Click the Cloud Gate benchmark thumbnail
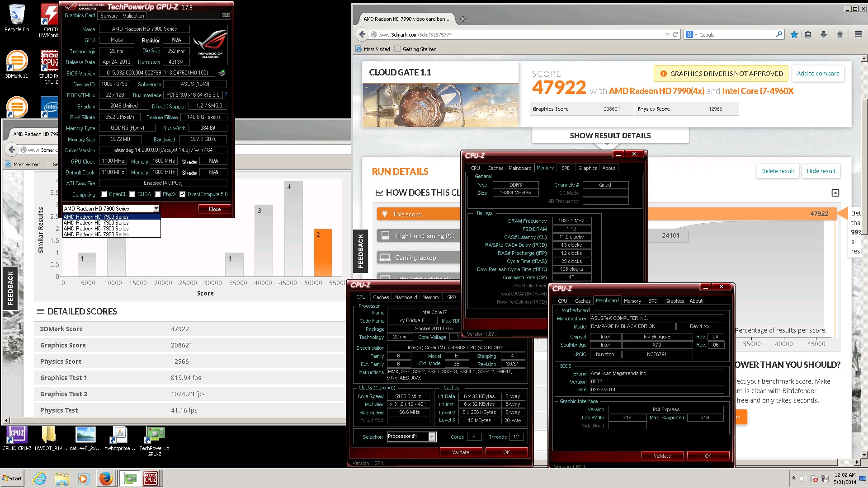The image size is (868, 488). [x=440, y=105]
